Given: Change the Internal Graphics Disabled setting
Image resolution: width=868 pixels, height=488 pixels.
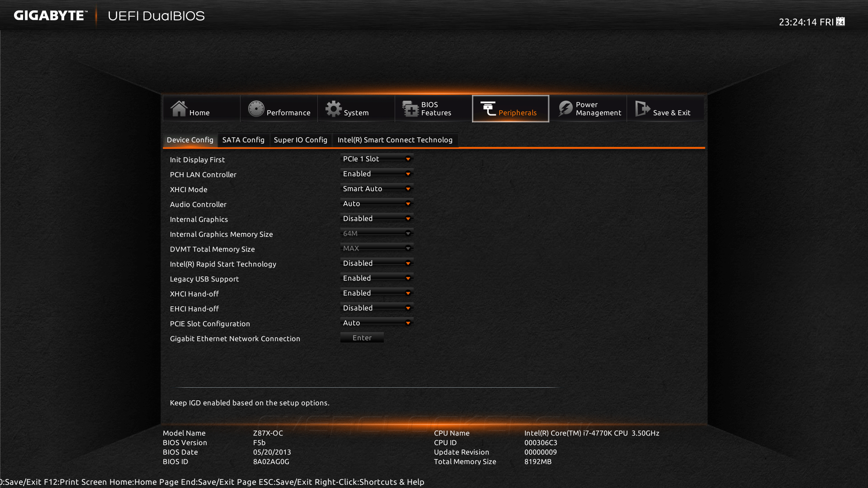Looking at the screenshot, I should (377, 219).
